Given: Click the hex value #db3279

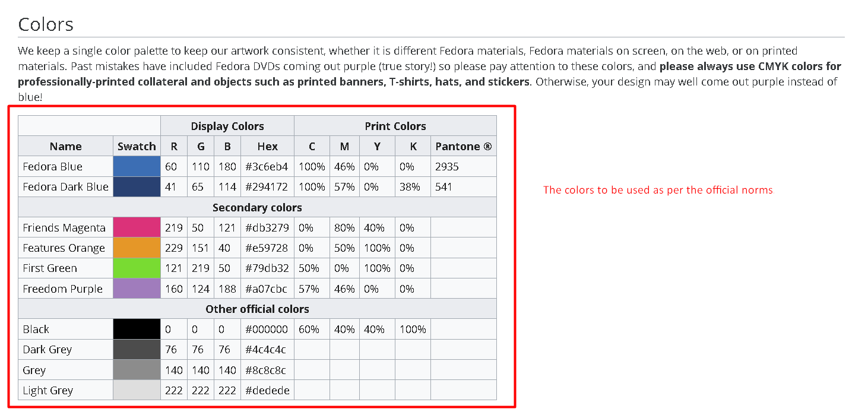Looking at the screenshot, I should [267, 227].
